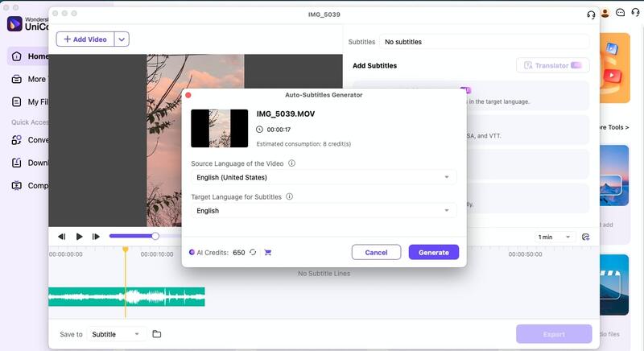Show info for Source Language of the Video
The height and width of the screenshot is (351, 644).
291,163
